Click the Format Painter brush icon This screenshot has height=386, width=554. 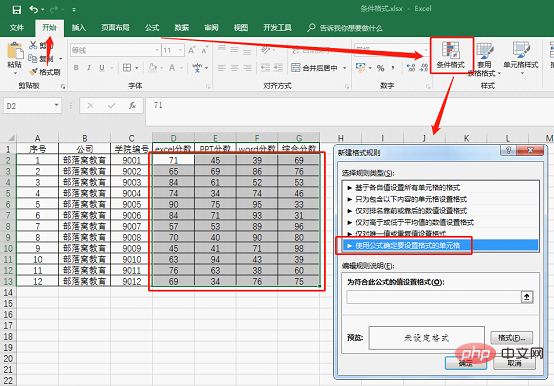(33, 72)
